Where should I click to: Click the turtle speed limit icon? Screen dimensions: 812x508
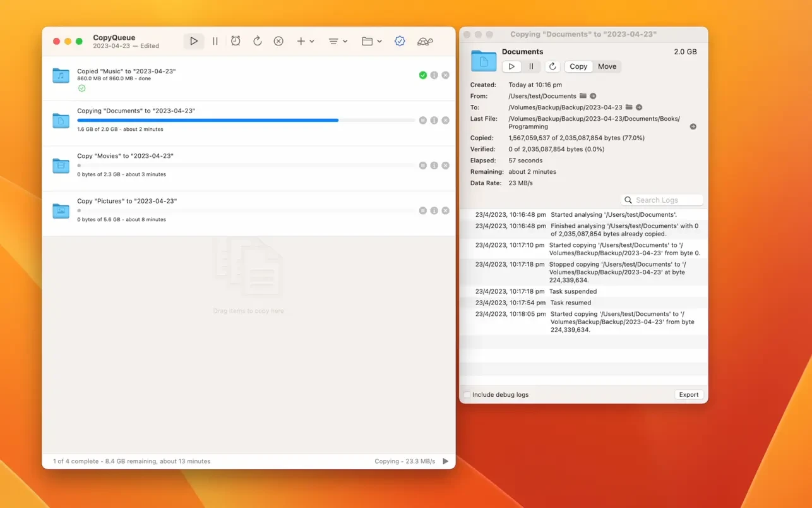(x=425, y=41)
